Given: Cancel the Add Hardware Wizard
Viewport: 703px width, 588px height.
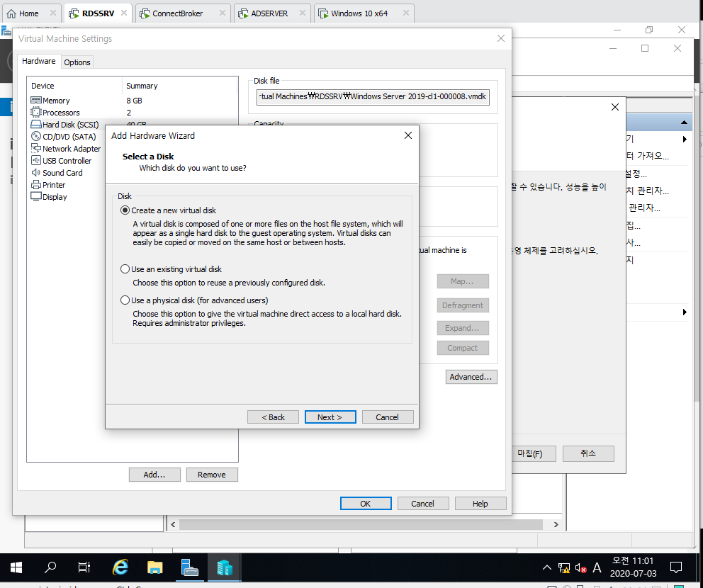Looking at the screenshot, I should coord(388,417).
